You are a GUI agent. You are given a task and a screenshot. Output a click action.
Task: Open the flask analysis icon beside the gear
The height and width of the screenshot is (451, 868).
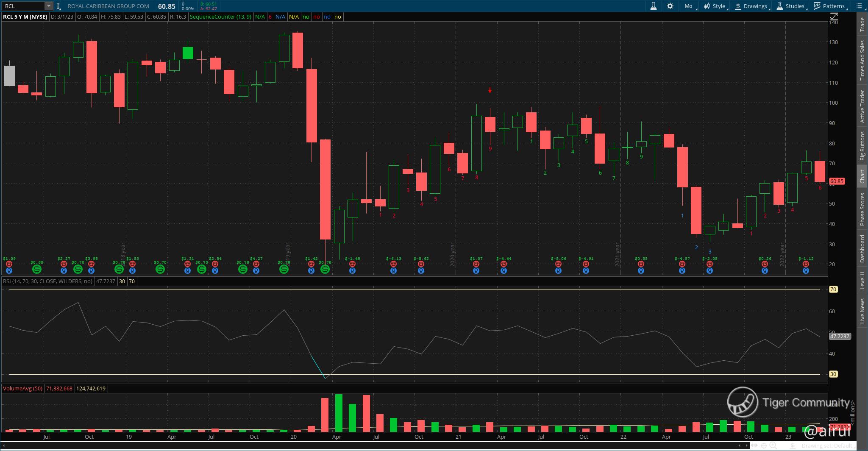click(654, 6)
